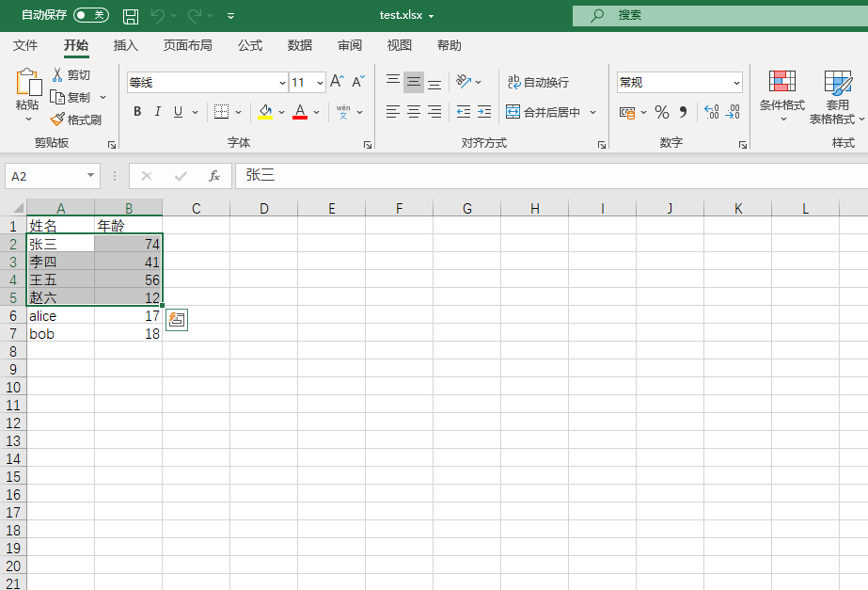
Task: Toggle Bold formatting
Action: click(137, 112)
